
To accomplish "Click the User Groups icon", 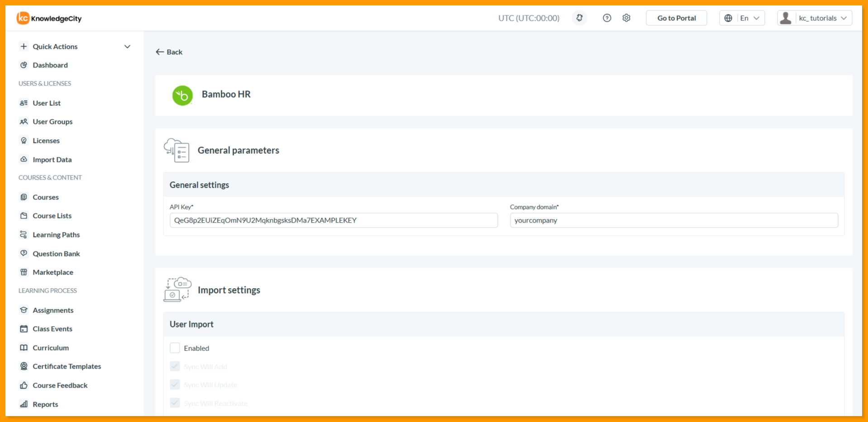I will (24, 122).
